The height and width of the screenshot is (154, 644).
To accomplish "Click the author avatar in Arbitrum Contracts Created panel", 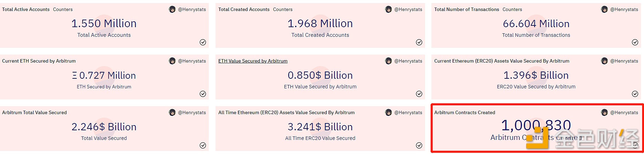I will click(604, 112).
